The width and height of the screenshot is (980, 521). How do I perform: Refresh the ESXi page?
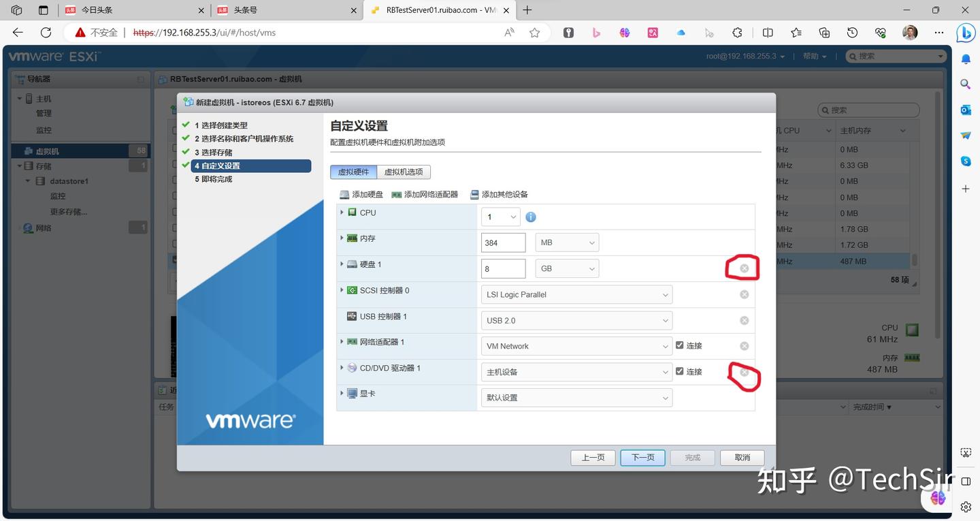(x=46, y=33)
